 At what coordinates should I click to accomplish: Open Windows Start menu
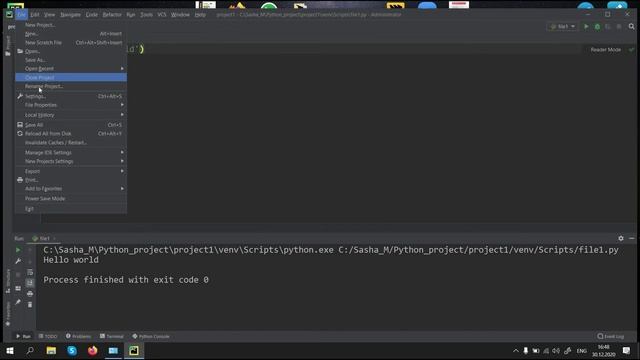(10, 351)
